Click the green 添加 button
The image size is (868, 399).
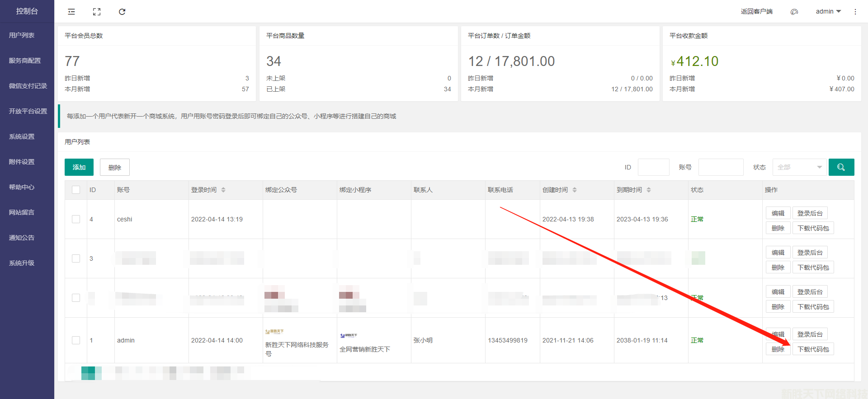79,167
